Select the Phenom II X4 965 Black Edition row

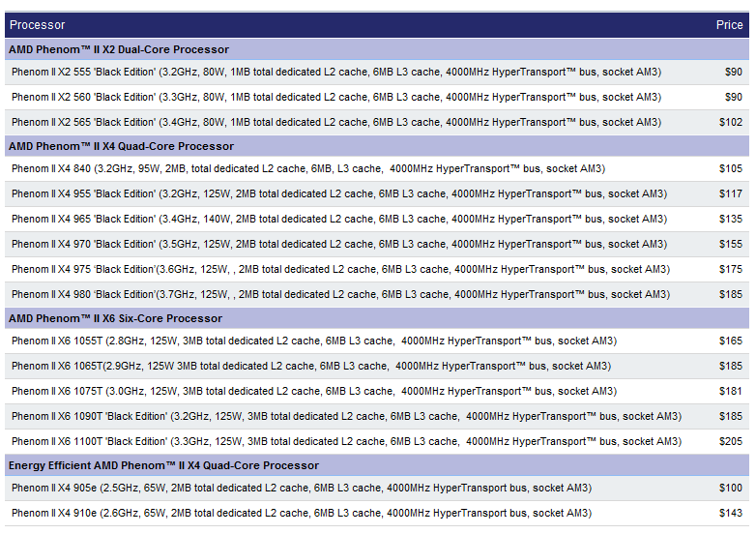coord(377,219)
